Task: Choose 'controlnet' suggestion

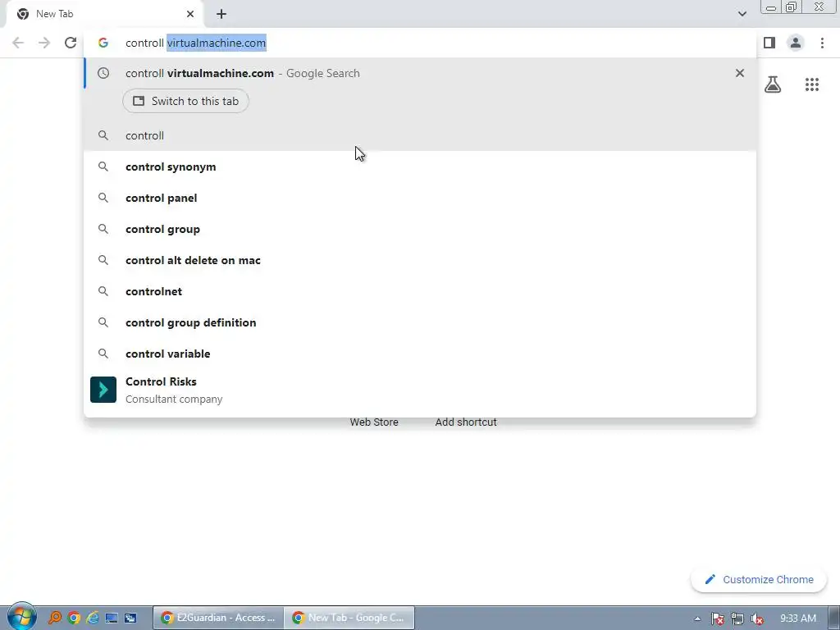Action: click(420, 291)
